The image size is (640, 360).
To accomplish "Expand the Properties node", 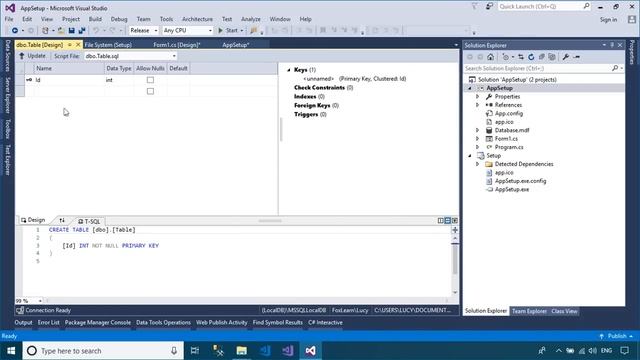I will pyautogui.click(x=478, y=97).
